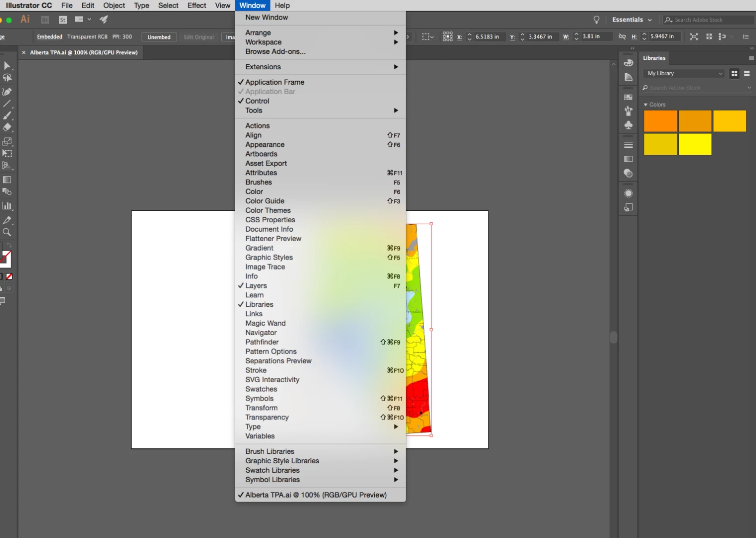756x538 pixels.
Task: Choose New Window menu entry
Action: pos(320,17)
